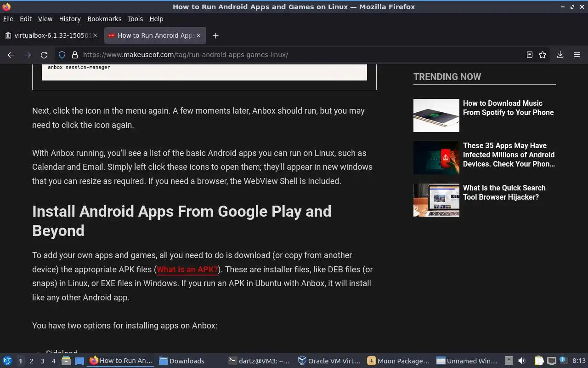Switch to Oracle VM VirtualBox window
The image size is (588, 368).
[329, 361]
